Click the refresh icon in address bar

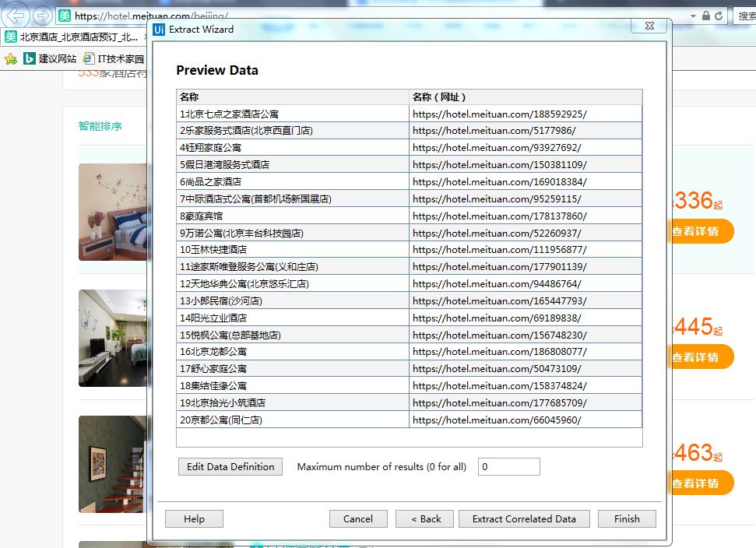(x=719, y=16)
